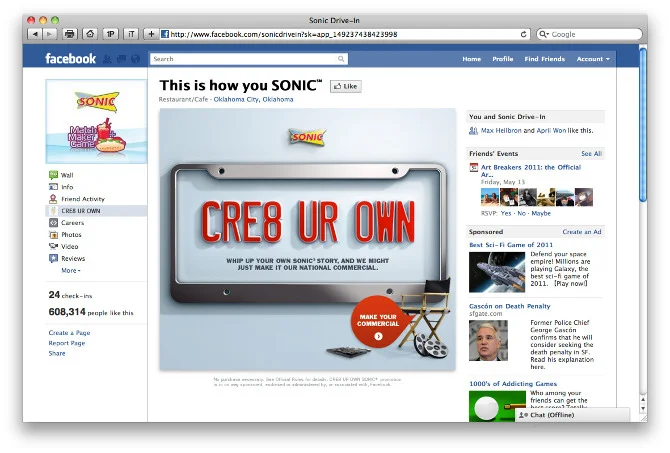The height and width of the screenshot is (453, 670).
Task: Open Find Friends in the header
Action: tap(544, 59)
